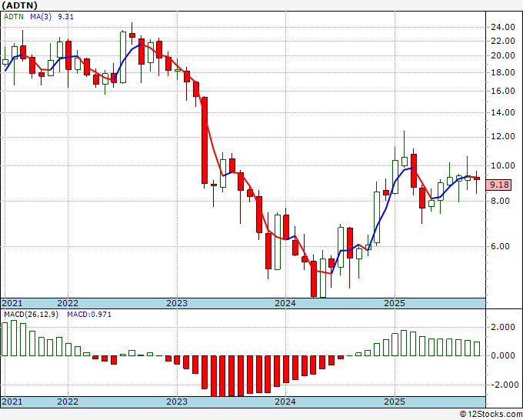Click the 2023 label on price chart timeline
This screenshot has height=420, width=523.
tap(177, 303)
